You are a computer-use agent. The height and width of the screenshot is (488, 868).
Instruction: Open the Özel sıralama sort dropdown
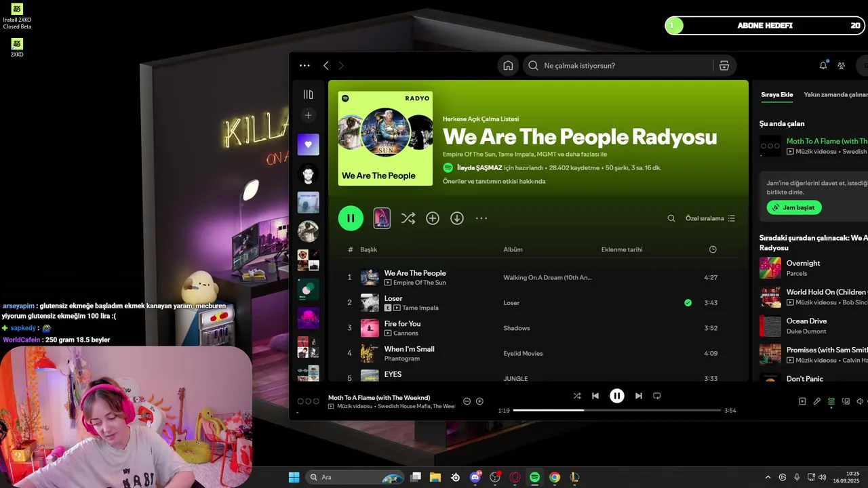pyautogui.click(x=710, y=218)
